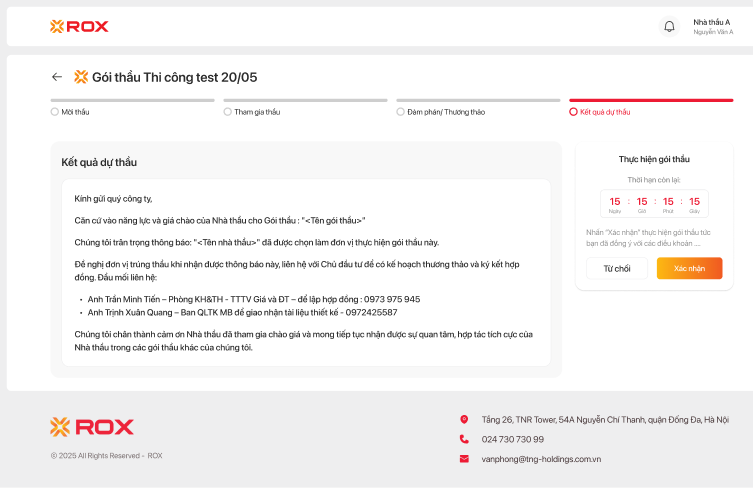Click the ROX logo in footer
Viewport: 753px width, 488px height.
tap(92, 427)
